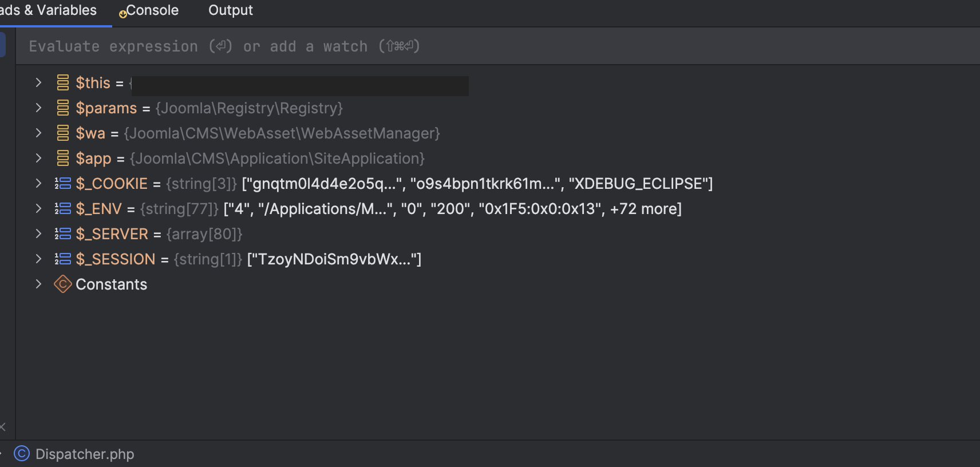The width and height of the screenshot is (980, 467).
Task: Click the object icon next to $params
Action: [63, 108]
